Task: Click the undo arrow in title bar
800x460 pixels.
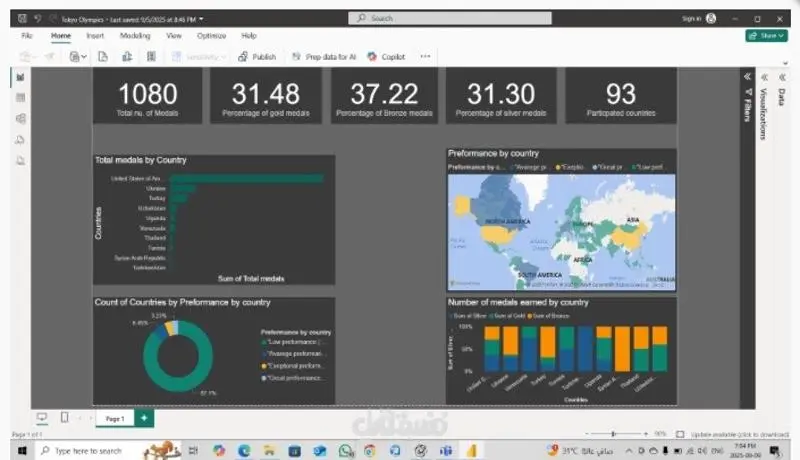Action: (38, 19)
